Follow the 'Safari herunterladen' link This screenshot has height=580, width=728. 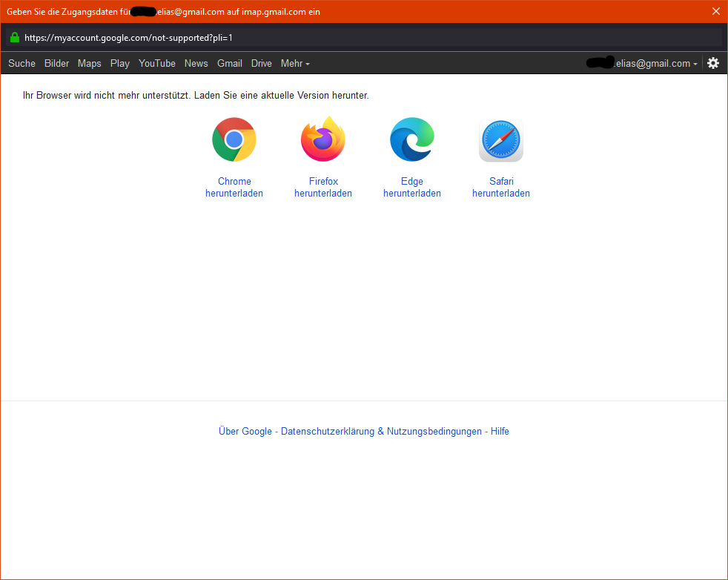(x=501, y=187)
